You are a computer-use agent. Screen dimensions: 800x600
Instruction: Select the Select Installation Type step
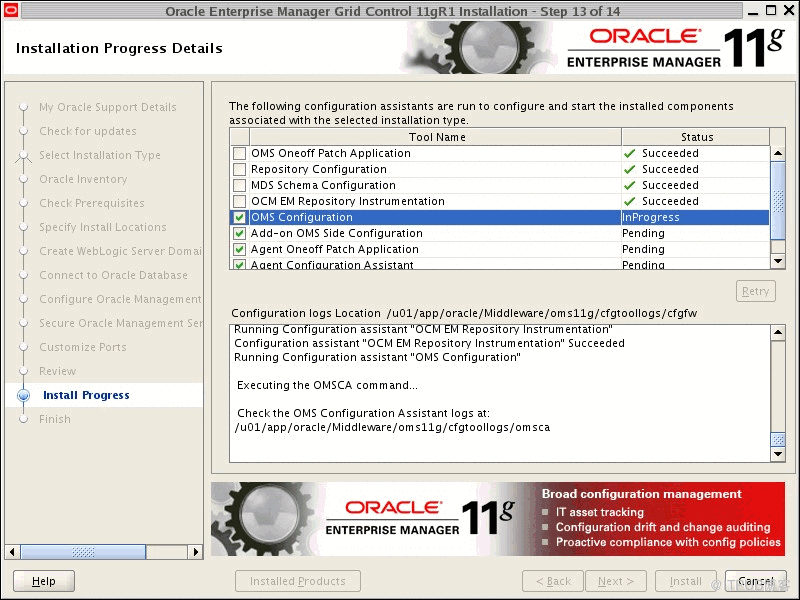pyautogui.click(x=100, y=155)
